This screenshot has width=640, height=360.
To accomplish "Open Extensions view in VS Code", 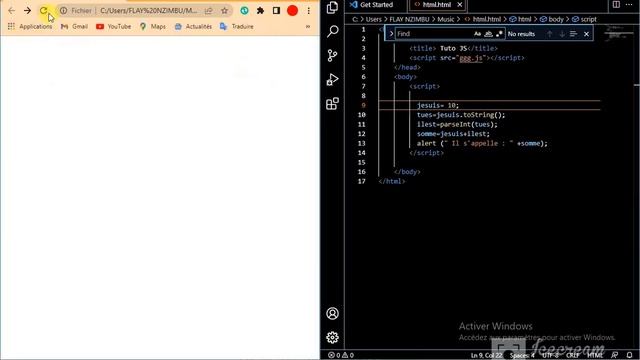I will [332, 103].
